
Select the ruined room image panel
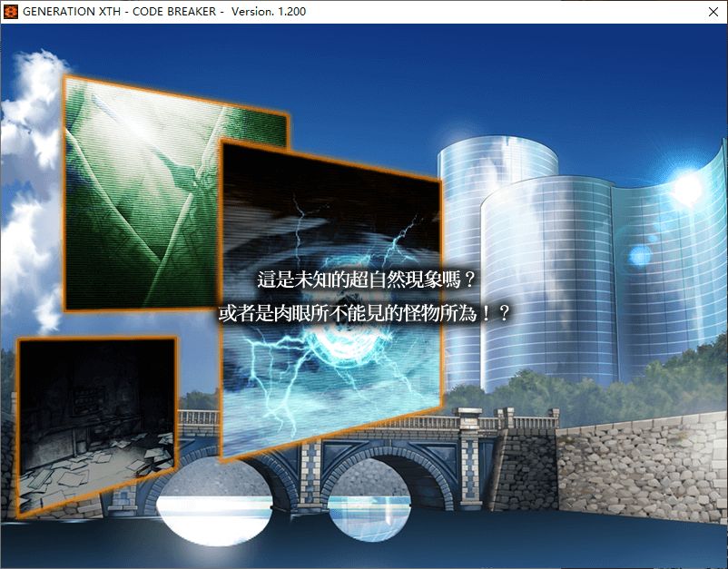[95, 422]
